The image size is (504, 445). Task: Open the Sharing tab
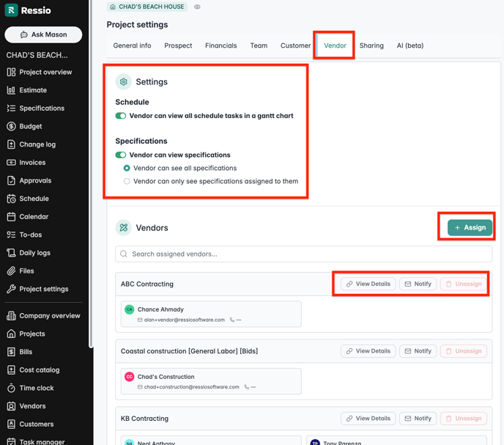[x=371, y=45]
